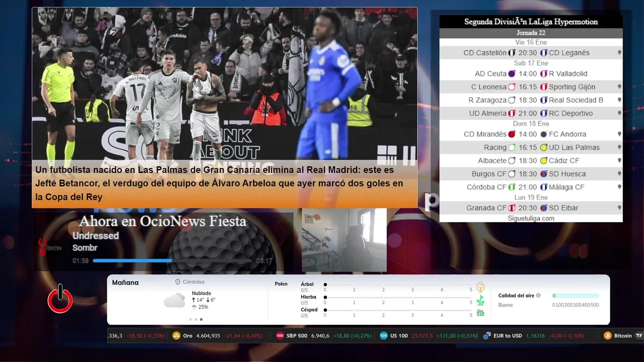Open the Jefté Betancor news headline
Screen dimensions: 644x362
click(x=219, y=184)
